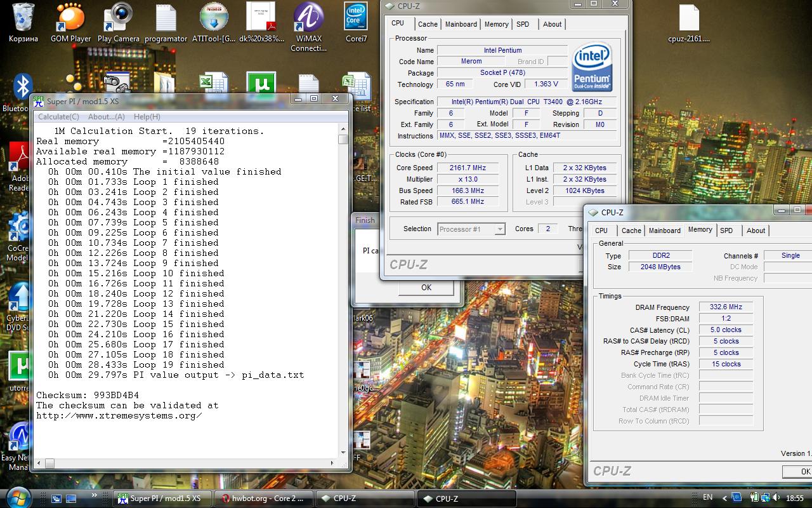Click OK in the Finish dialog
The image size is (812, 508).
(426, 288)
